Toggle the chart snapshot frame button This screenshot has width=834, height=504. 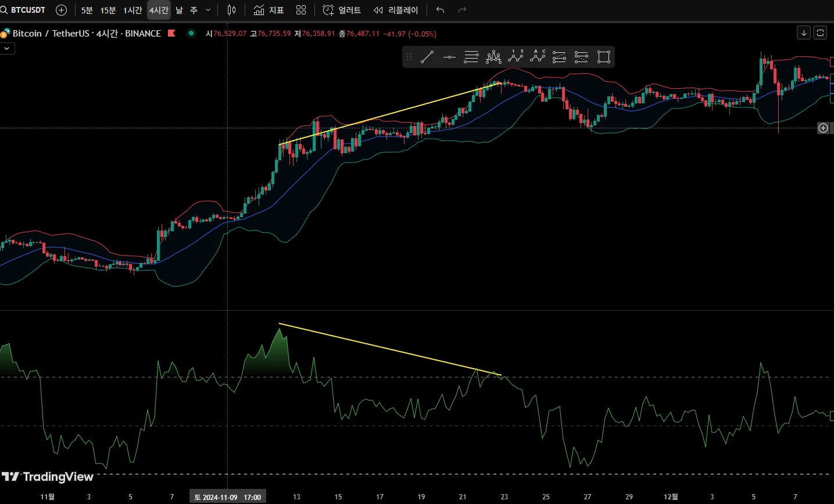[820, 33]
